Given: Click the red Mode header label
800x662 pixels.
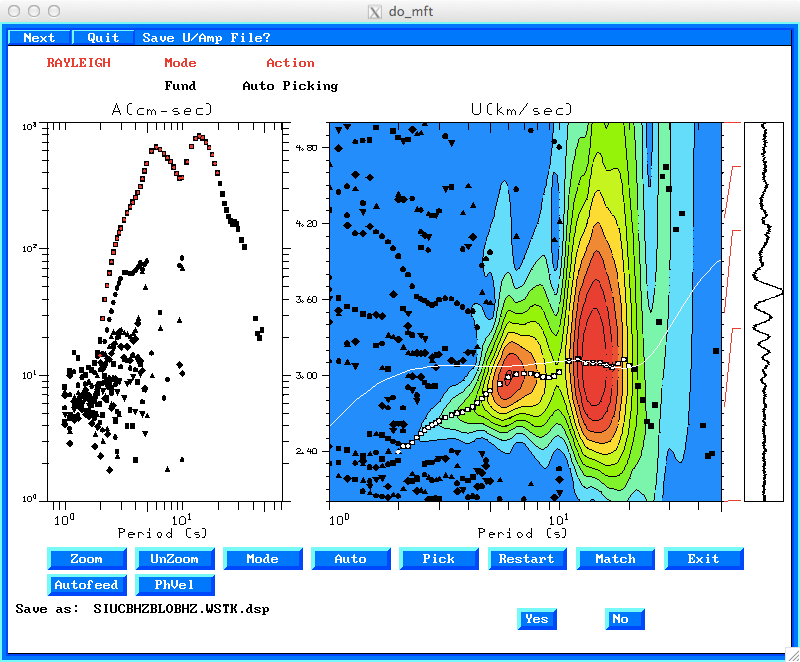Looking at the screenshot, I should point(180,63).
